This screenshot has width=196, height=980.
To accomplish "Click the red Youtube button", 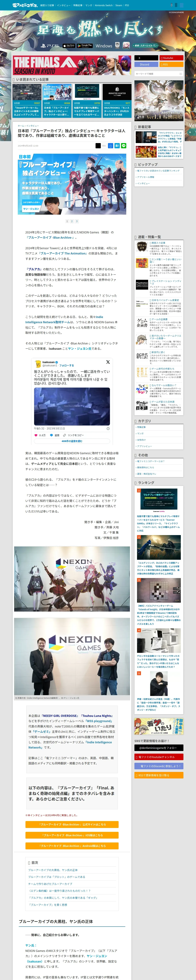I will pos(171,58).
